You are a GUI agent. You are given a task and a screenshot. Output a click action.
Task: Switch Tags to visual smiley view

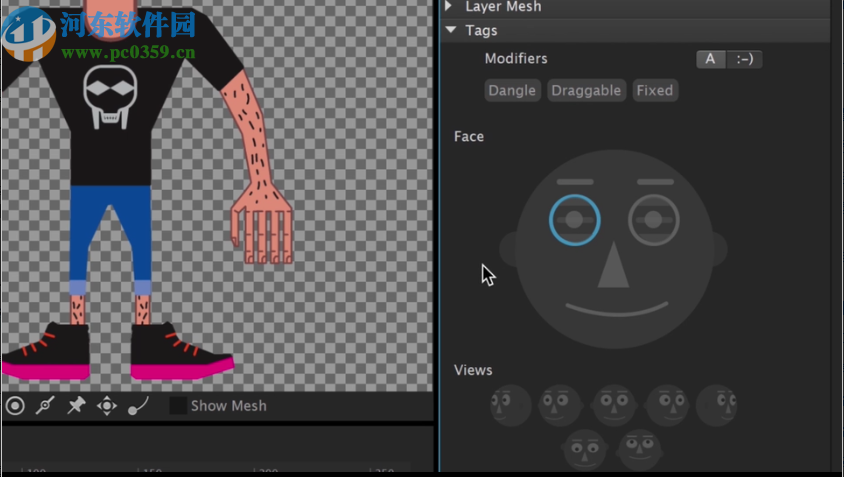tap(744, 59)
